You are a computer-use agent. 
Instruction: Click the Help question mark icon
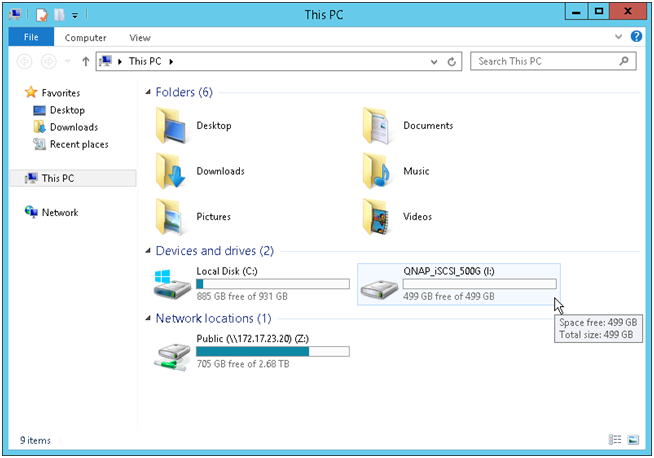click(636, 37)
